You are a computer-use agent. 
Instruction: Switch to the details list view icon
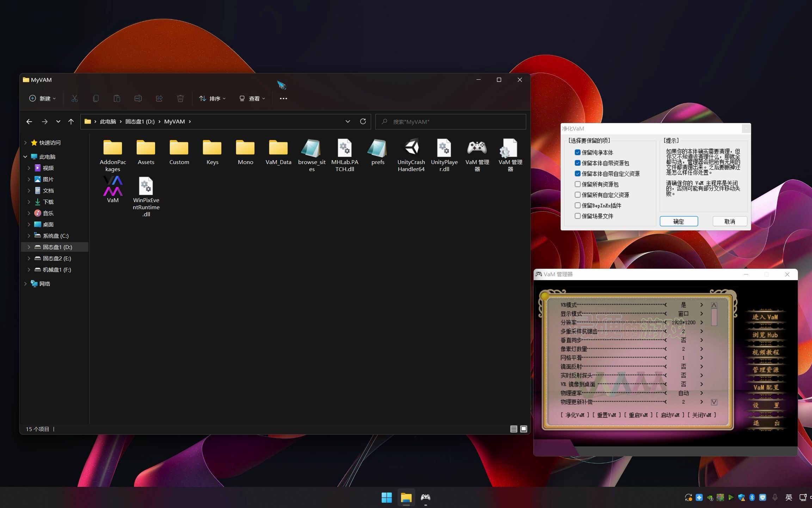tap(513, 429)
